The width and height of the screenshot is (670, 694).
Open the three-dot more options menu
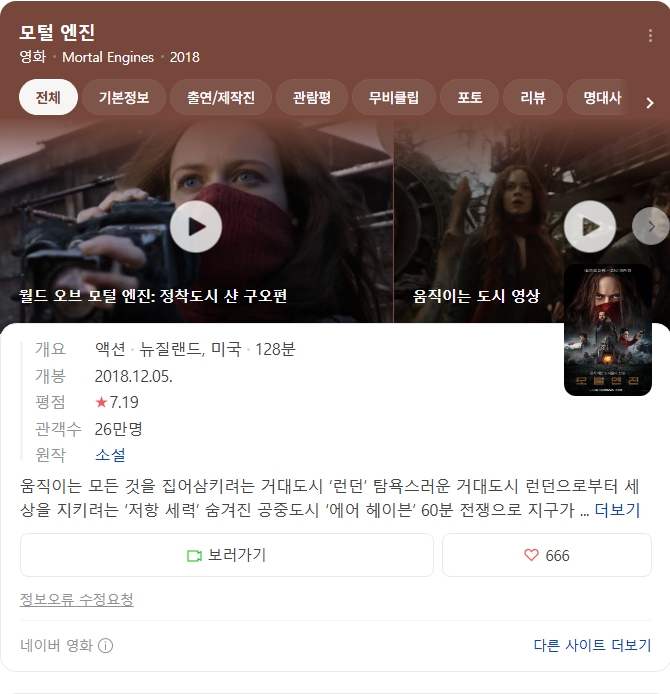pos(650,36)
